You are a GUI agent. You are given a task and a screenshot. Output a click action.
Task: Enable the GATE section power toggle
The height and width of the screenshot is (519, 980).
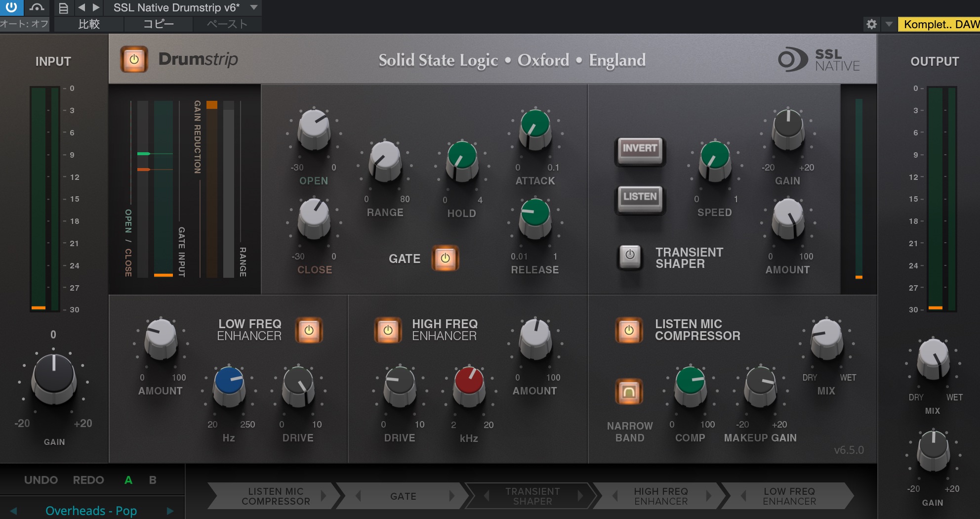click(445, 259)
